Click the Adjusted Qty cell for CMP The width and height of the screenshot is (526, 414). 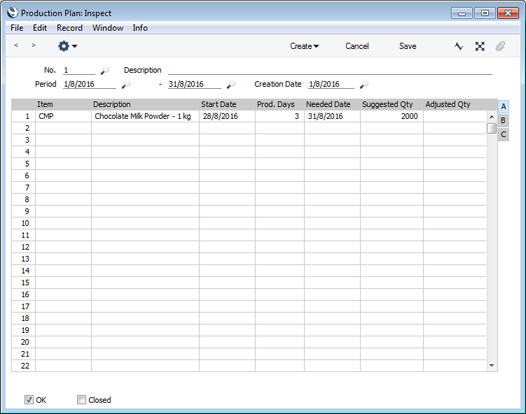tap(455, 116)
